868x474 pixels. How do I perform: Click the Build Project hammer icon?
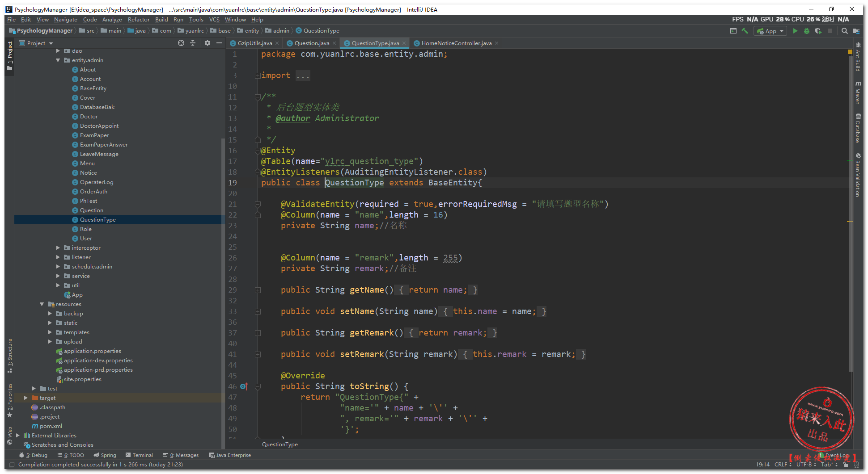745,31
